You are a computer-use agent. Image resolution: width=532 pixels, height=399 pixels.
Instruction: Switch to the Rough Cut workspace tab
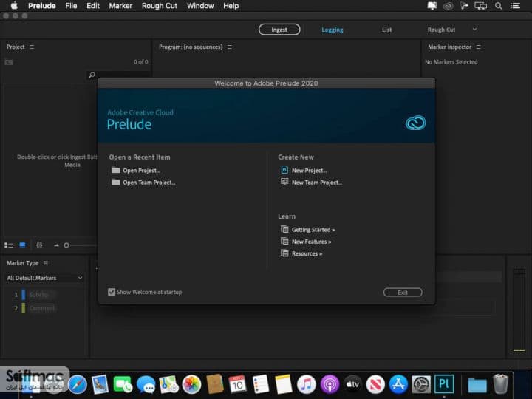pos(441,30)
